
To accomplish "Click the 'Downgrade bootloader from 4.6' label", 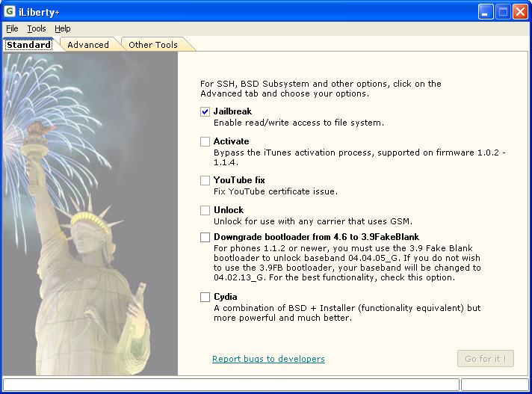I will point(316,237).
